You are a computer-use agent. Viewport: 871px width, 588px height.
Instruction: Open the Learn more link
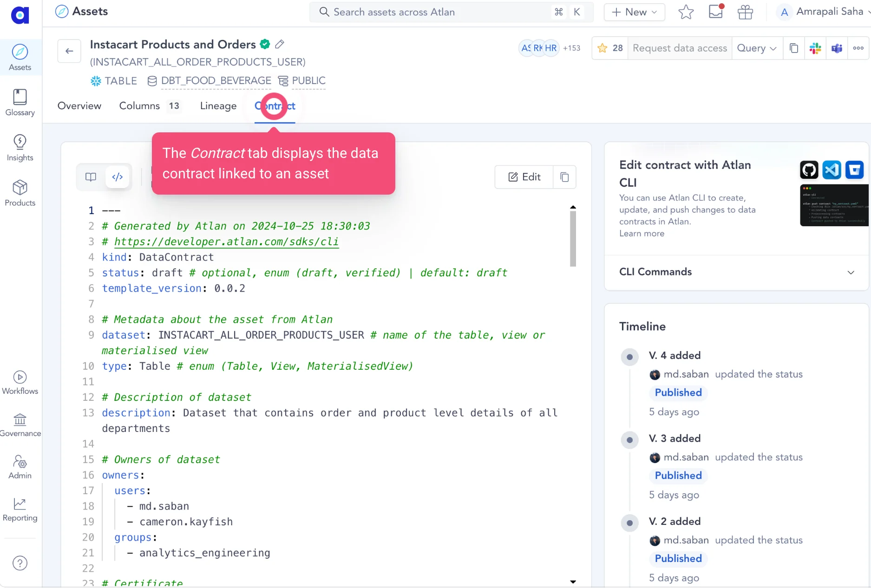642,234
